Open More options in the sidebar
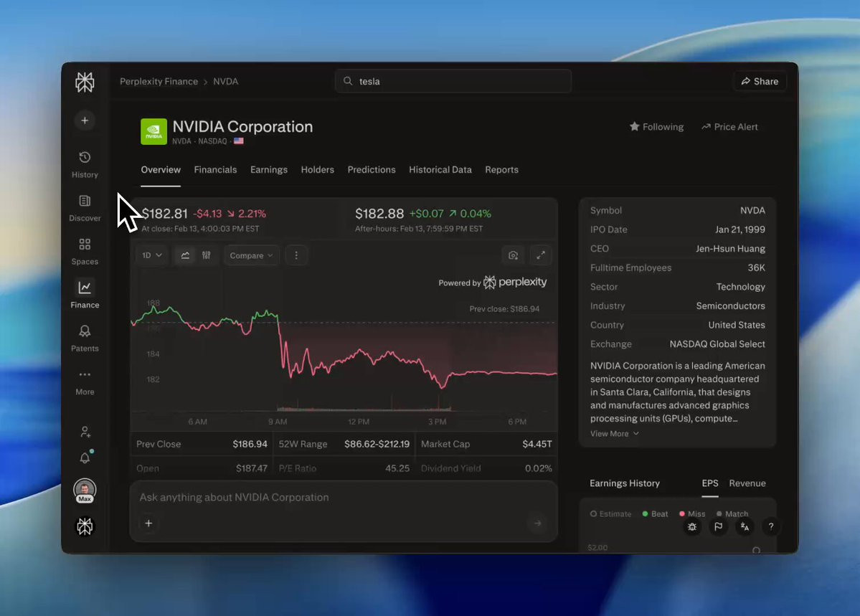The width and height of the screenshot is (860, 616). 85,382
